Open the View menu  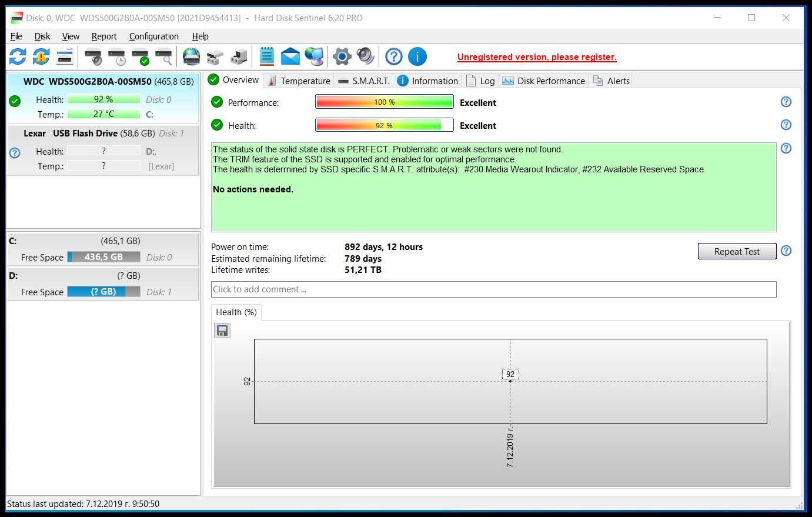point(71,36)
